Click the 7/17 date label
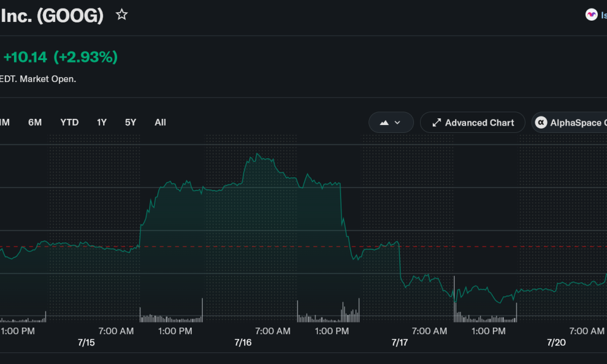Image resolution: width=607 pixels, height=364 pixels. (x=399, y=342)
